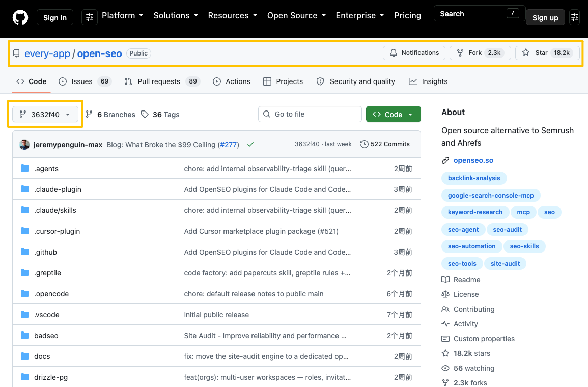Open the header menu icon beside Sign in
The height and width of the screenshot is (387, 588).
pyautogui.click(x=90, y=17)
